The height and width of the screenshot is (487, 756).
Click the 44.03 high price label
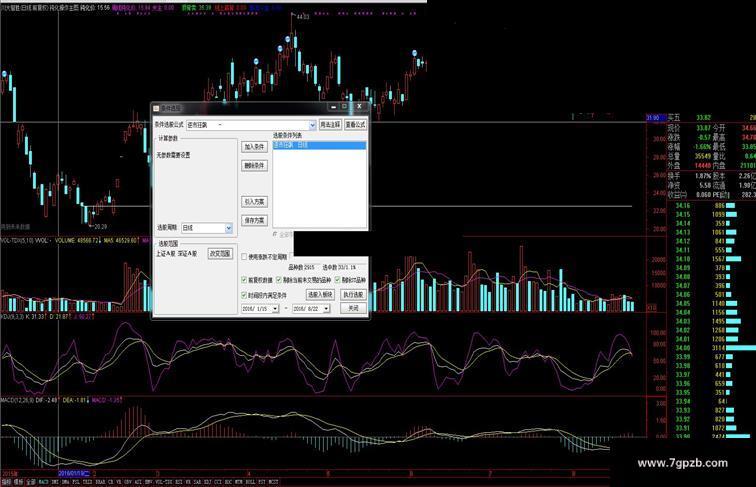pos(303,17)
